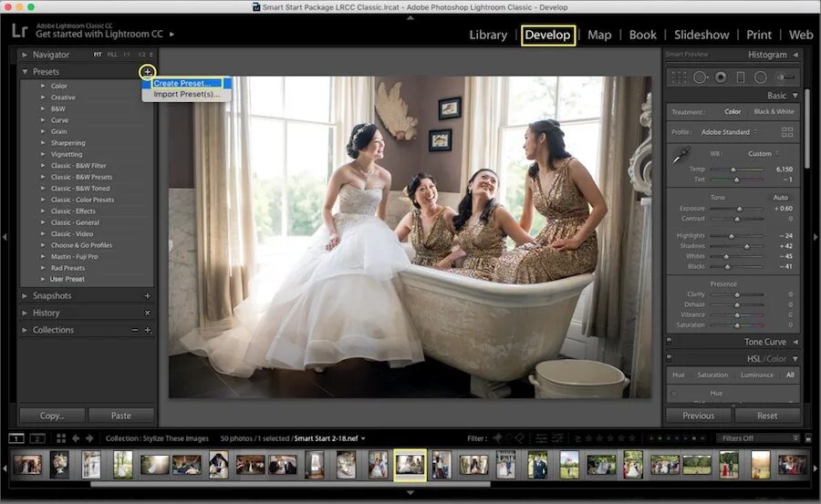This screenshot has width=821, height=504.
Task: Toggle the Tone Curve panel switch
Action: coord(669,341)
